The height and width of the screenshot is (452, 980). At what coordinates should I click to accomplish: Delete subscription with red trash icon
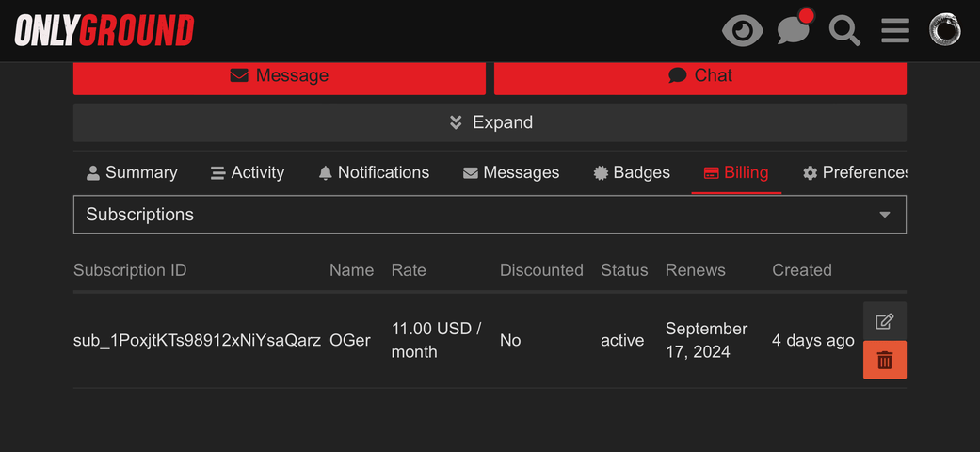884,360
